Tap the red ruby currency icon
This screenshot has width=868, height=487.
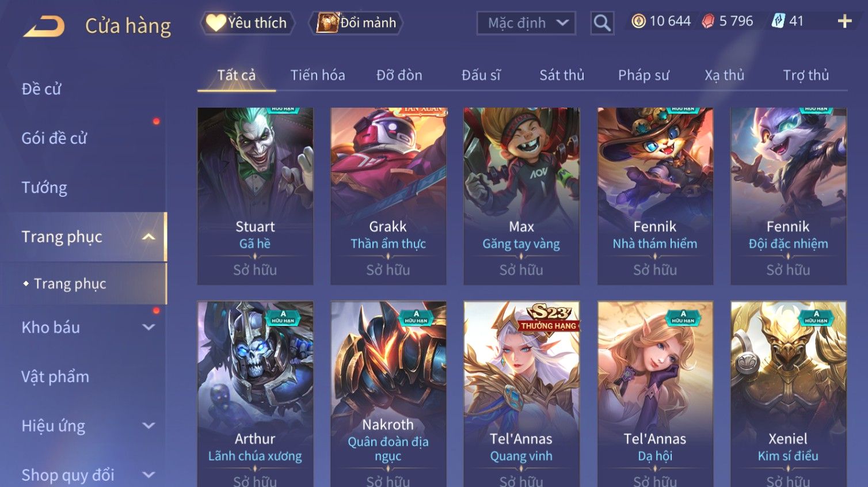click(x=708, y=21)
